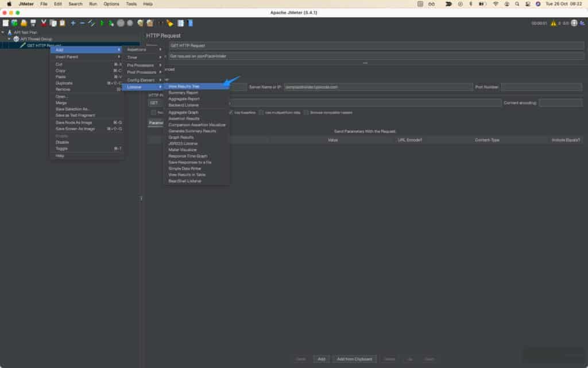The height and width of the screenshot is (368, 588).
Task: Click the Cut scissors toolbar icon
Action: click(x=44, y=23)
